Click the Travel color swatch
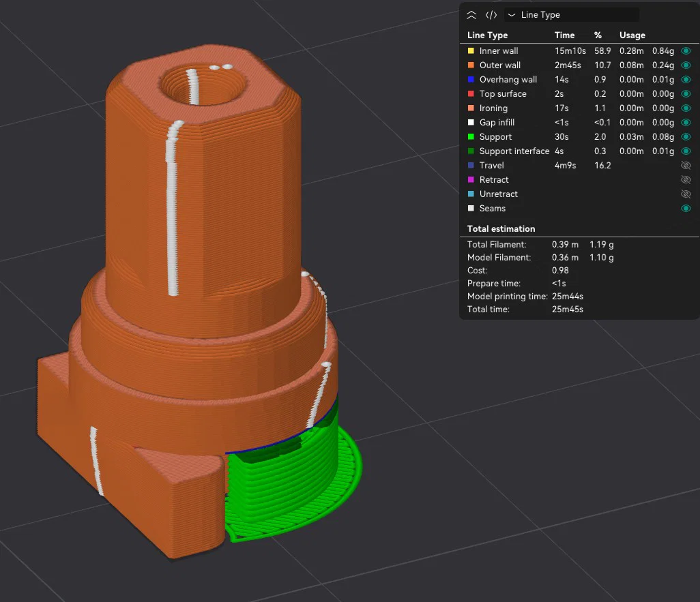Viewport: 700px width, 602px height. 471,165
